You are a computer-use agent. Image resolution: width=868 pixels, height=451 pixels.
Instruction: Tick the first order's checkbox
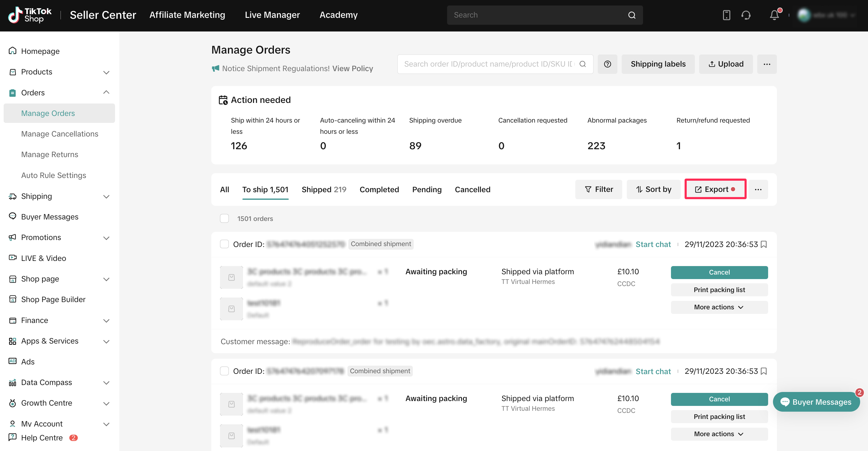coord(224,244)
